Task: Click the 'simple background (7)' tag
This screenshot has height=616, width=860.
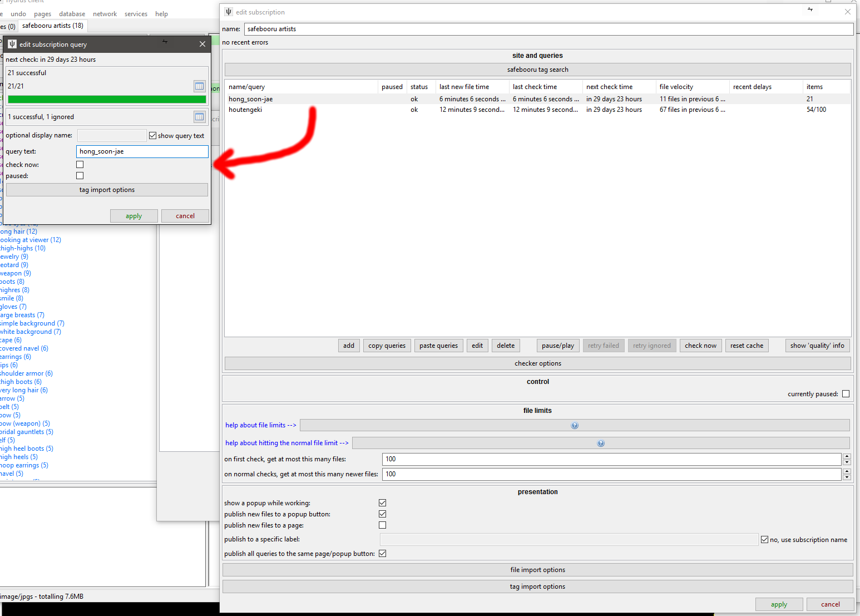Action: (32, 323)
